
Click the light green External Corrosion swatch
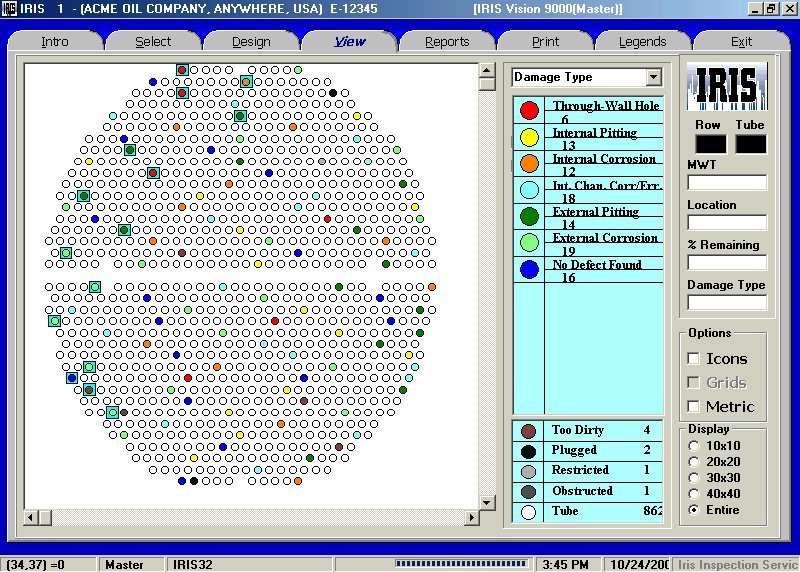tap(529, 242)
